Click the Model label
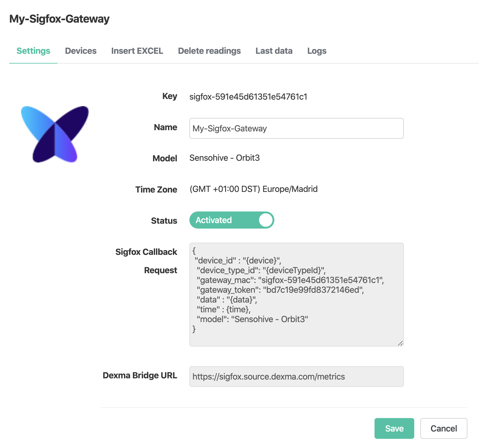The image size is (479, 448). 165,158
